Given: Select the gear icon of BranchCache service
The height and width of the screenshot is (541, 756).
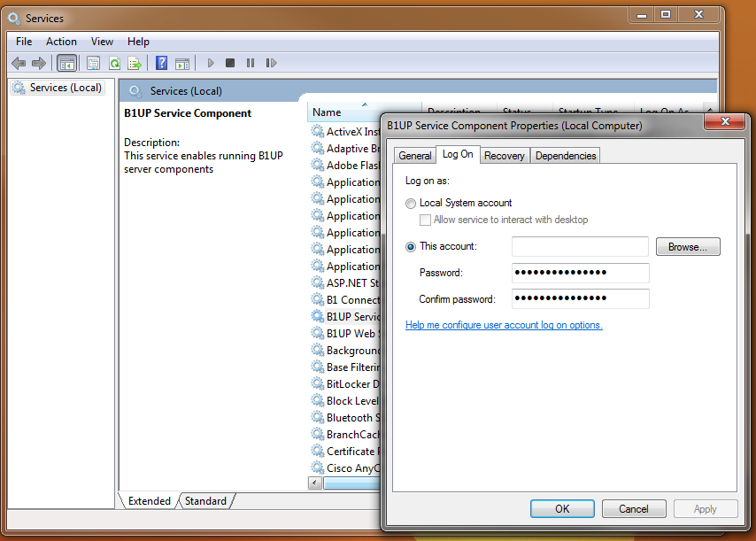Looking at the screenshot, I should [317, 434].
